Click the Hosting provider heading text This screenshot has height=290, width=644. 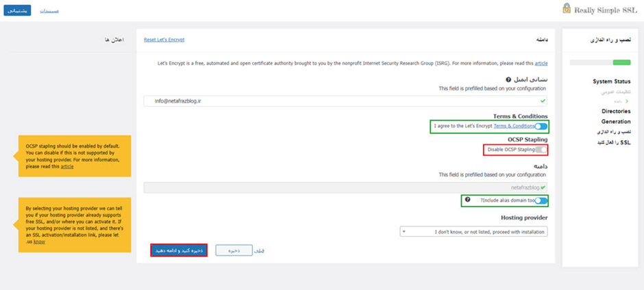(x=524, y=217)
